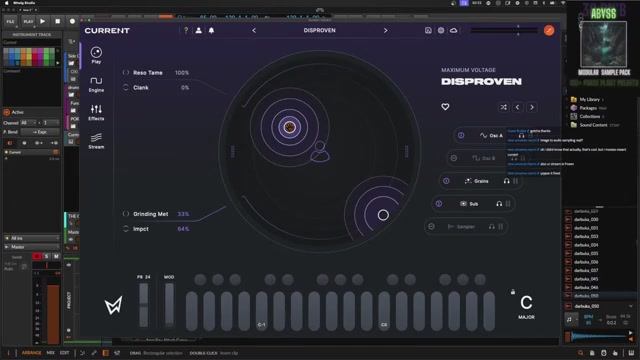Viewport: 640px width, 360px height.
Task: Click the orange round button in plugin header
Action: [x=549, y=30]
